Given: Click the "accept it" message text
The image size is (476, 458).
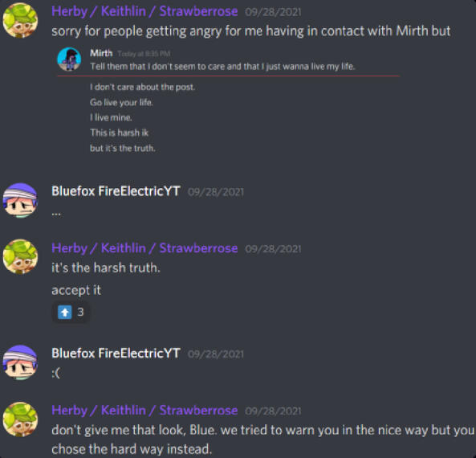Looking at the screenshot, I should pos(76,290).
